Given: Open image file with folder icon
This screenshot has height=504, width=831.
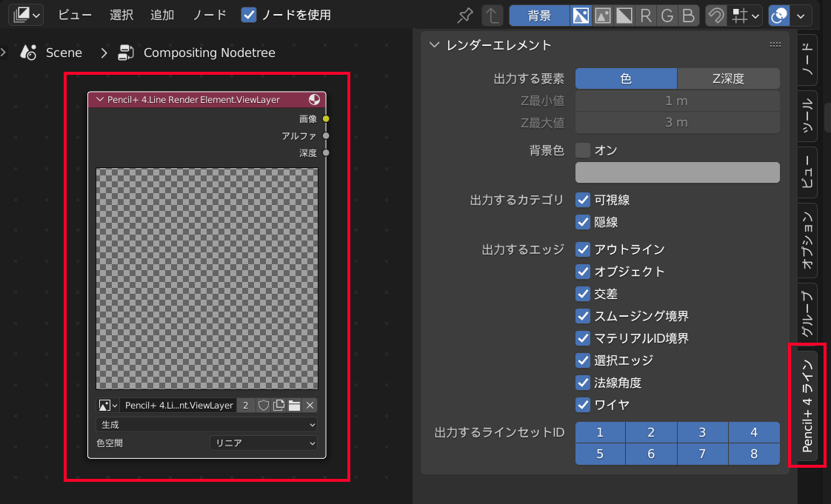Looking at the screenshot, I should coord(295,405).
